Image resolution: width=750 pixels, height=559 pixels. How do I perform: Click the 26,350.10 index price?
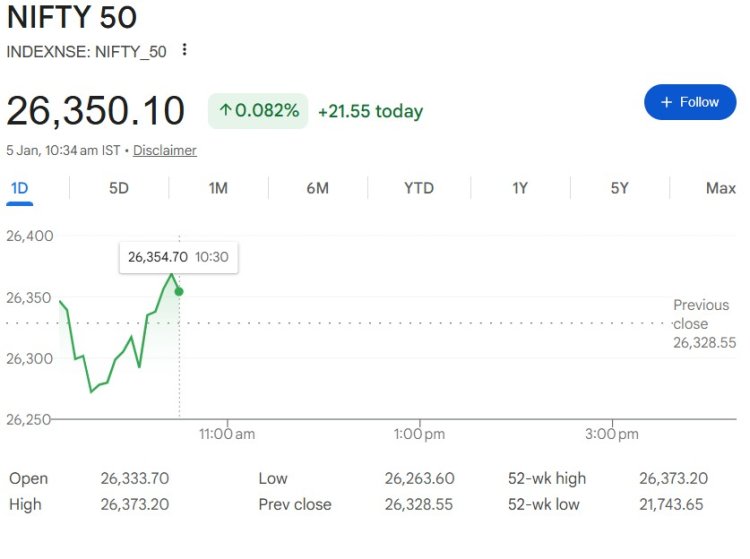(x=96, y=111)
